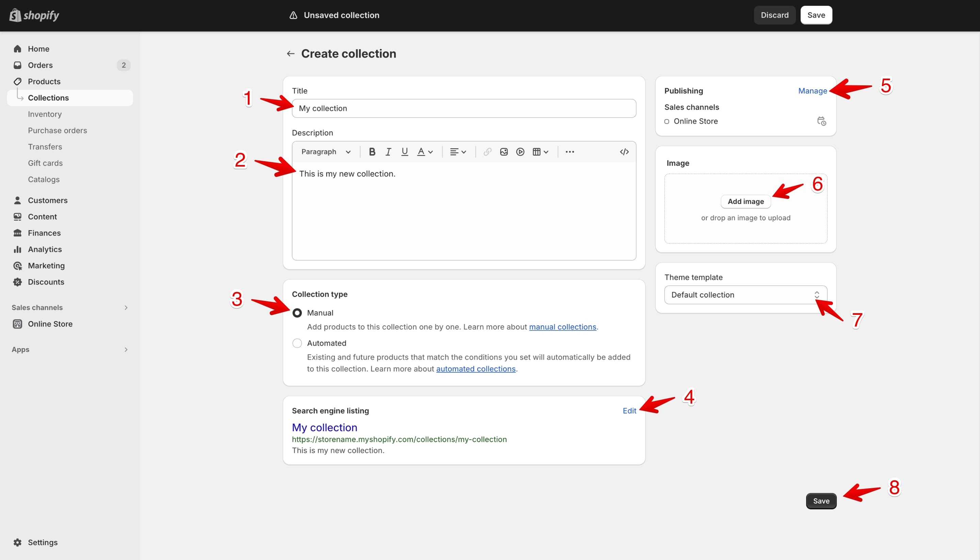Go back using the arrow beside Create collection
This screenshot has height=560, width=980.
pos(291,54)
